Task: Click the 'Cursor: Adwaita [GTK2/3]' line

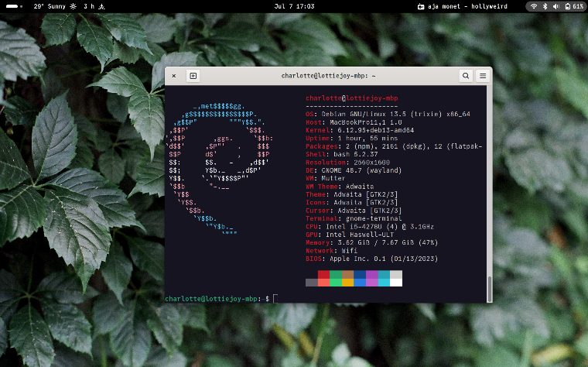Action: (x=354, y=211)
